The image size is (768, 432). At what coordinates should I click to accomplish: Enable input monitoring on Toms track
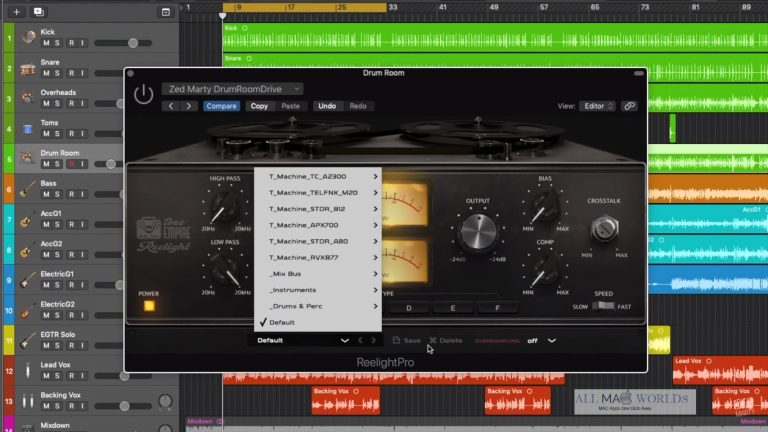click(82, 134)
